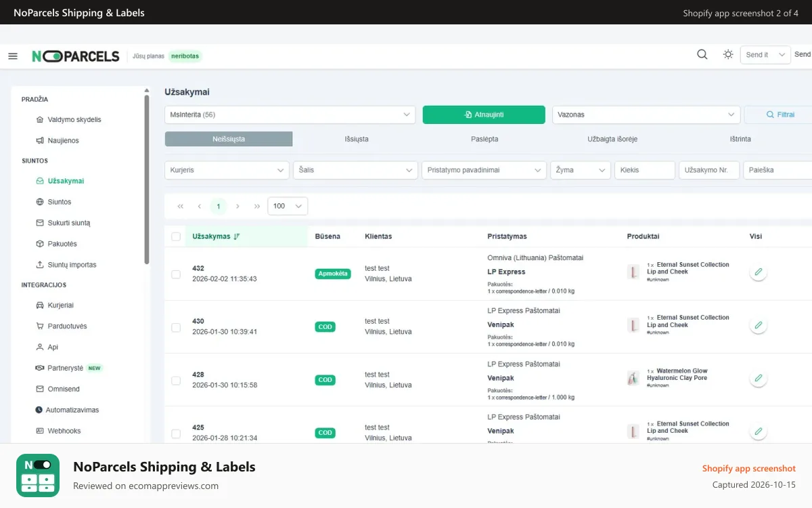Open Naujienos megaphone icon

(39, 141)
